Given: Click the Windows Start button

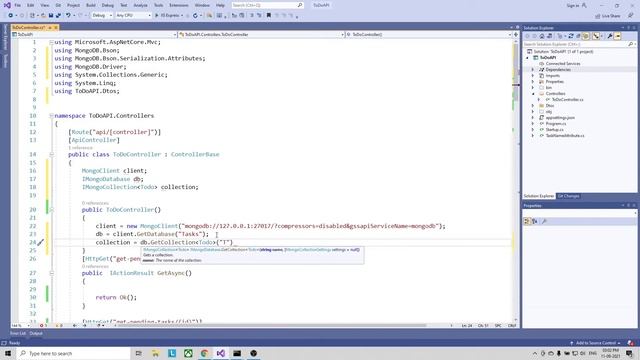Looking at the screenshot, I should (x=8, y=353).
